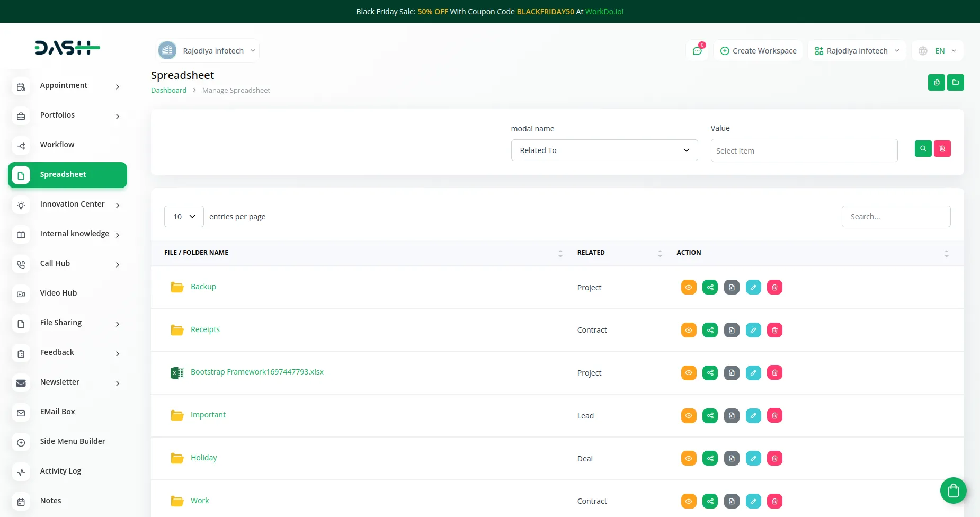Edit the Backup folder
The width and height of the screenshot is (980, 517).
(x=753, y=288)
